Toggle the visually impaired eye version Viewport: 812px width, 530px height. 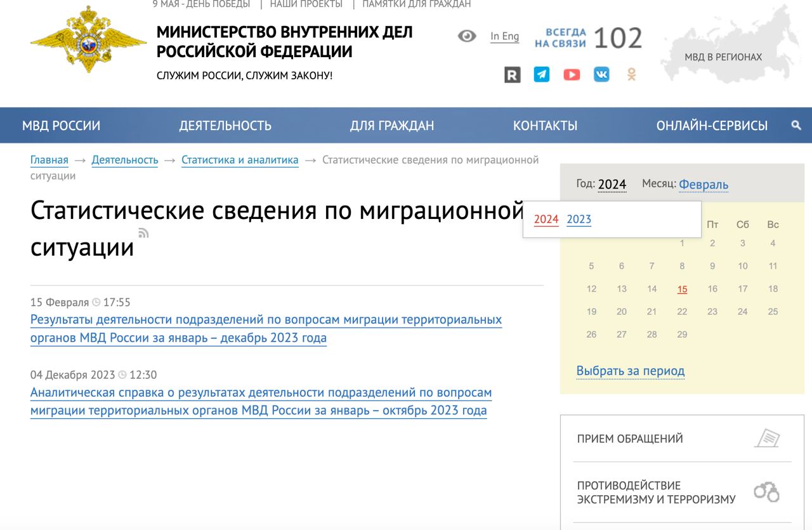467,36
